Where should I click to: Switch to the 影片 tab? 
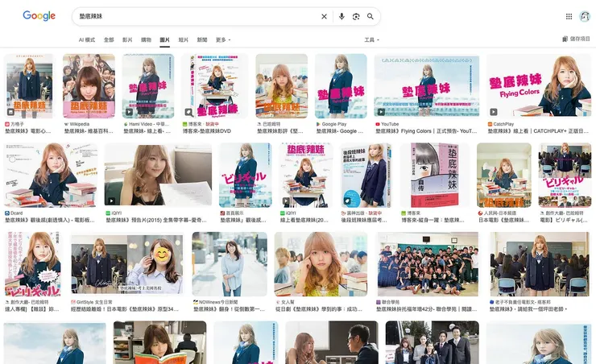(127, 39)
